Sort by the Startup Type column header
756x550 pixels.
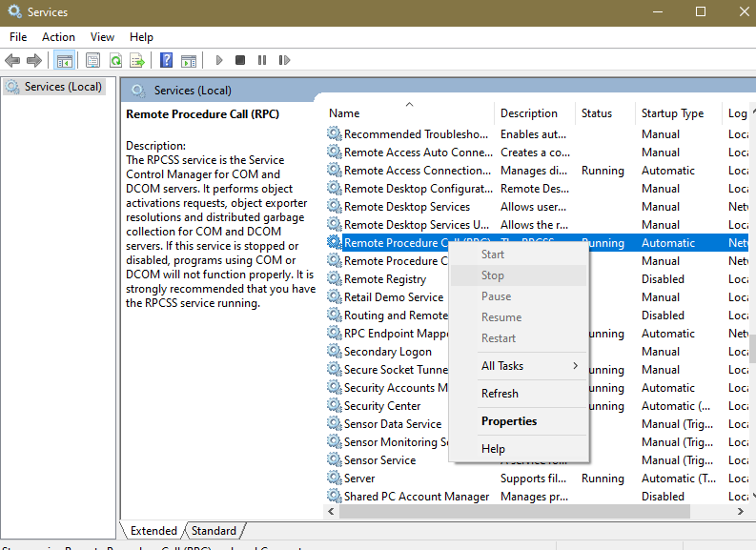(679, 113)
